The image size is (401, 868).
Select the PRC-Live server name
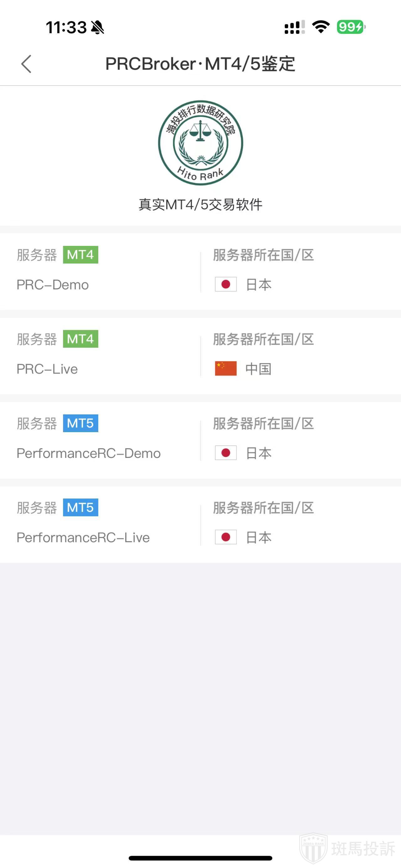47,369
